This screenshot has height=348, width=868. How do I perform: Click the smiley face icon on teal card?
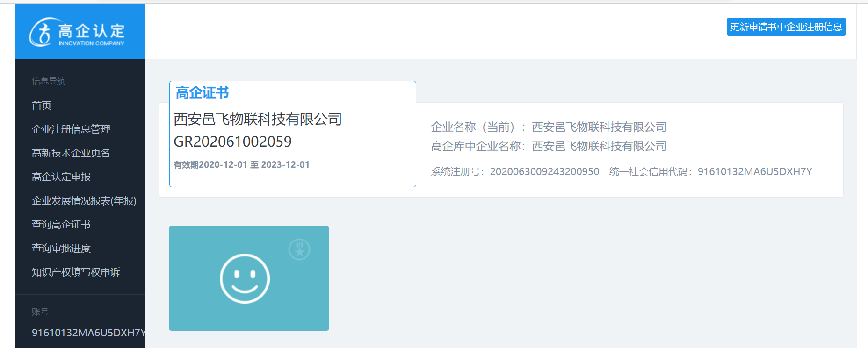click(245, 278)
